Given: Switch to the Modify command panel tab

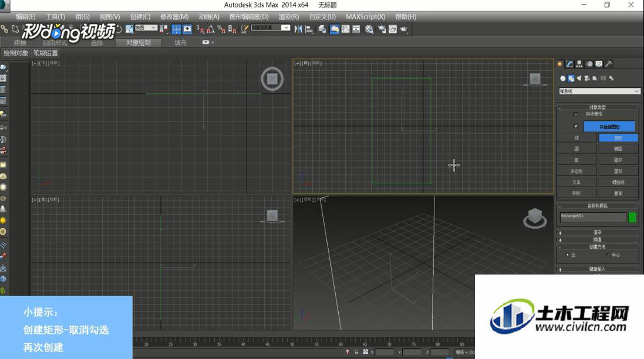Looking at the screenshot, I should tap(569, 63).
